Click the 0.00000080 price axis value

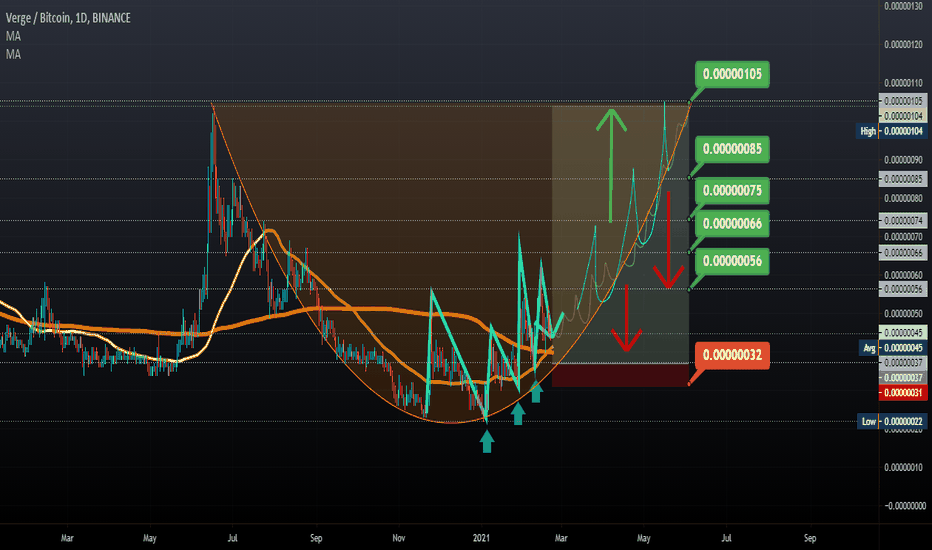coord(903,198)
